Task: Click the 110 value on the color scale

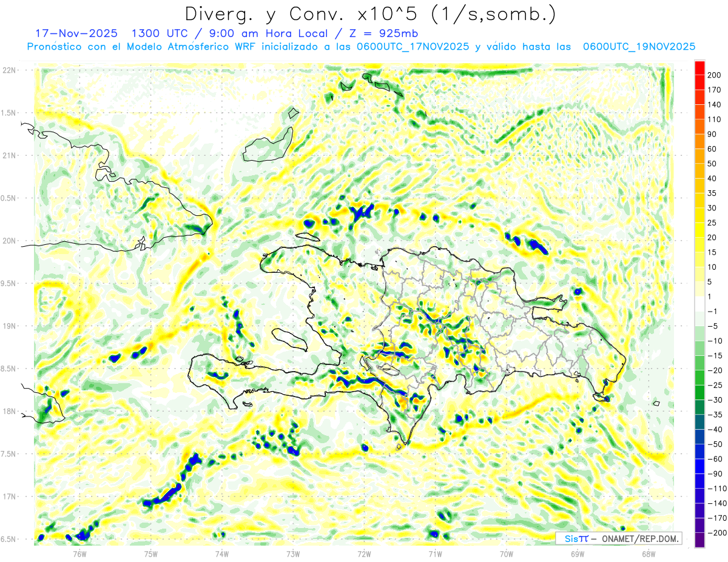Action: [x=715, y=119]
